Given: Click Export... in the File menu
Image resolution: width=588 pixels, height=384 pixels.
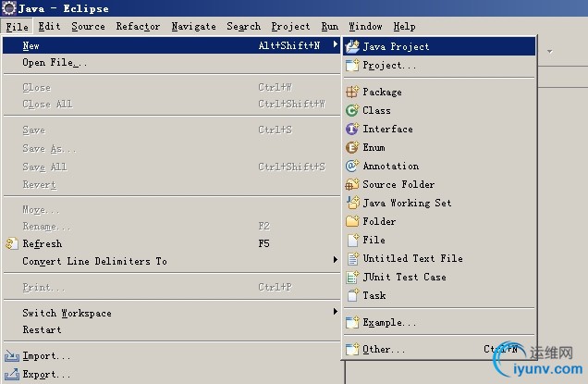Looking at the screenshot, I should (x=46, y=375).
